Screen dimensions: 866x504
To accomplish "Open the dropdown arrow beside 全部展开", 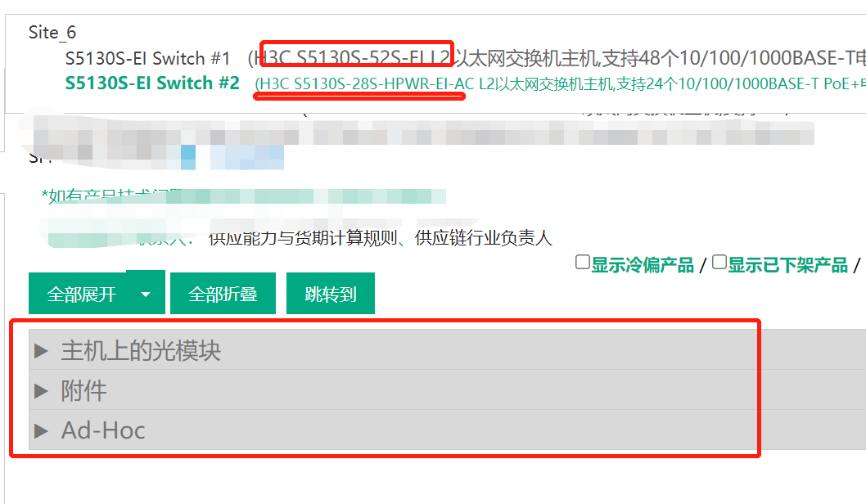I will (x=146, y=294).
